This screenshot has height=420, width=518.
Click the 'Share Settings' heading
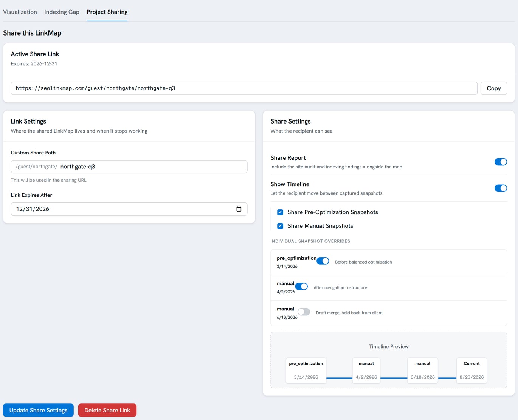(x=290, y=121)
